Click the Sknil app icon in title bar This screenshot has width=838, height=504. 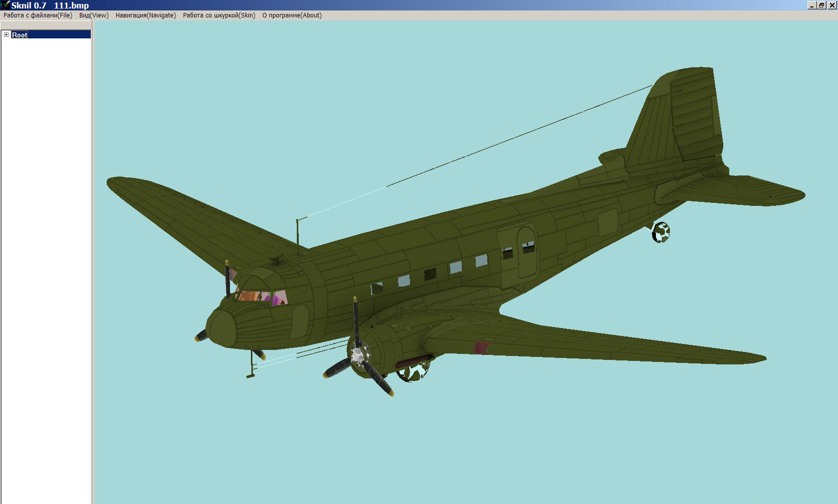pos(5,5)
